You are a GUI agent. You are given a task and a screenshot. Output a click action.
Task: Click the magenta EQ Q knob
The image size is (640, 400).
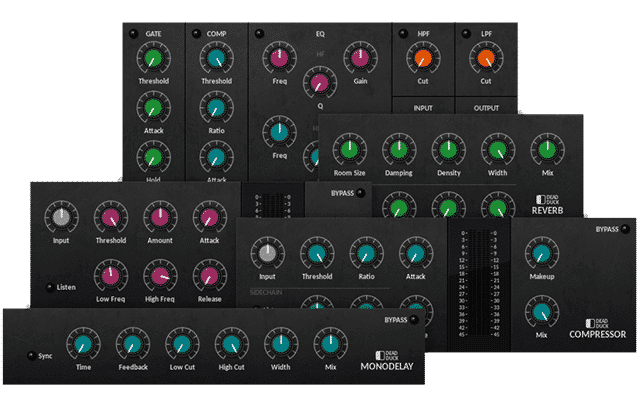pyautogui.click(x=320, y=83)
